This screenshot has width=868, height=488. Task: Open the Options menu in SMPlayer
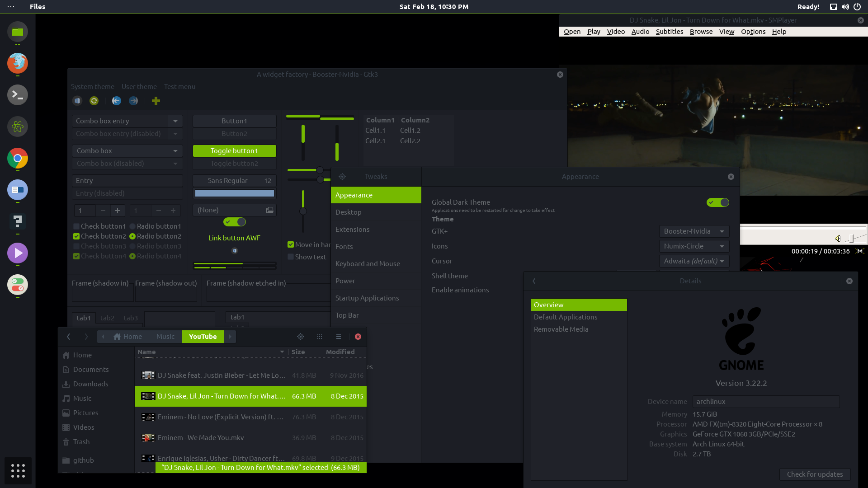click(753, 32)
